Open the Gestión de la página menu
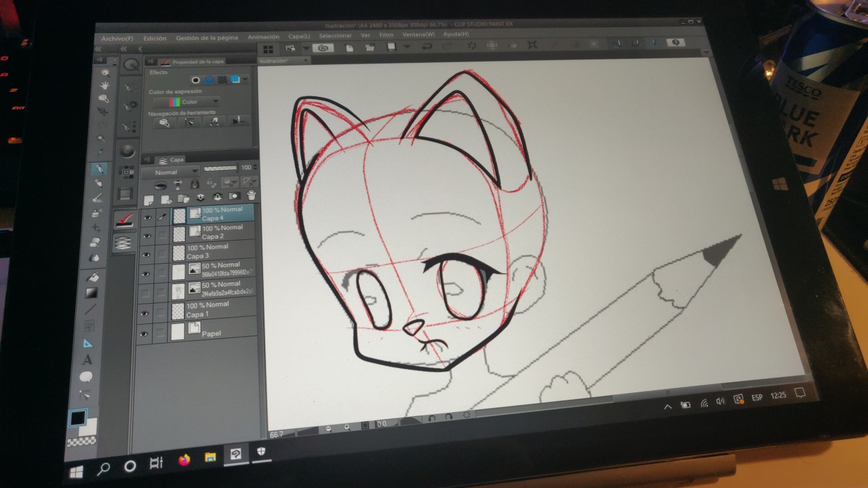Viewport: 868px width, 488px height. tap(207, 37)
